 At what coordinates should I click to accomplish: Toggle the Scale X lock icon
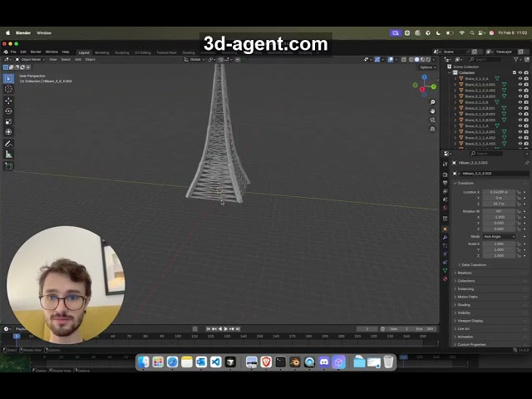[519, 244]
